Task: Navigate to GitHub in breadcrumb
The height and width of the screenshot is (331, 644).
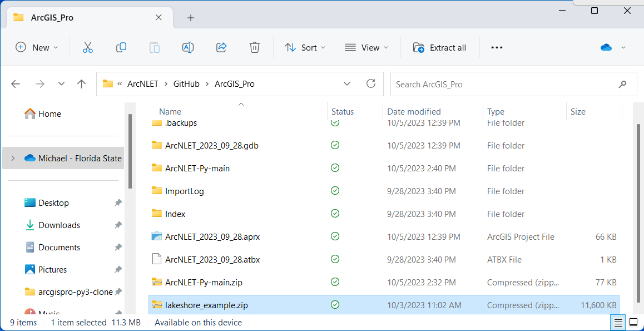Action: (x=186, y=84)
